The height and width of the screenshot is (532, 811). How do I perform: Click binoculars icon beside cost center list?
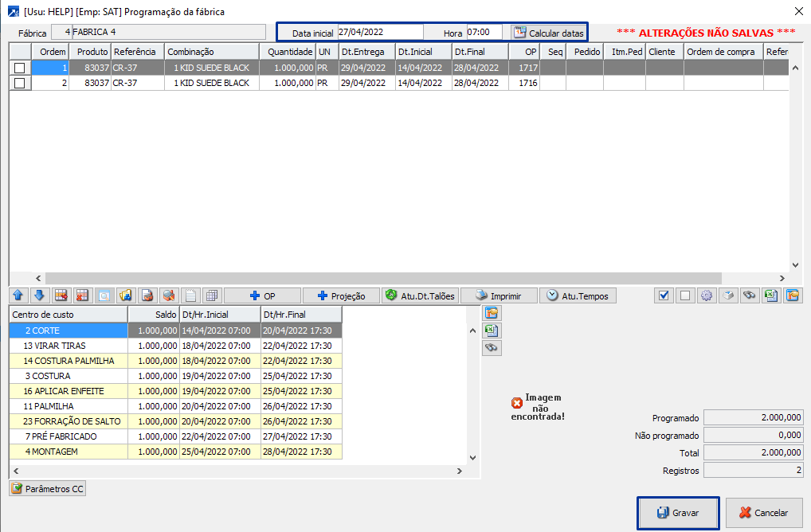click(x=492, y=348)
